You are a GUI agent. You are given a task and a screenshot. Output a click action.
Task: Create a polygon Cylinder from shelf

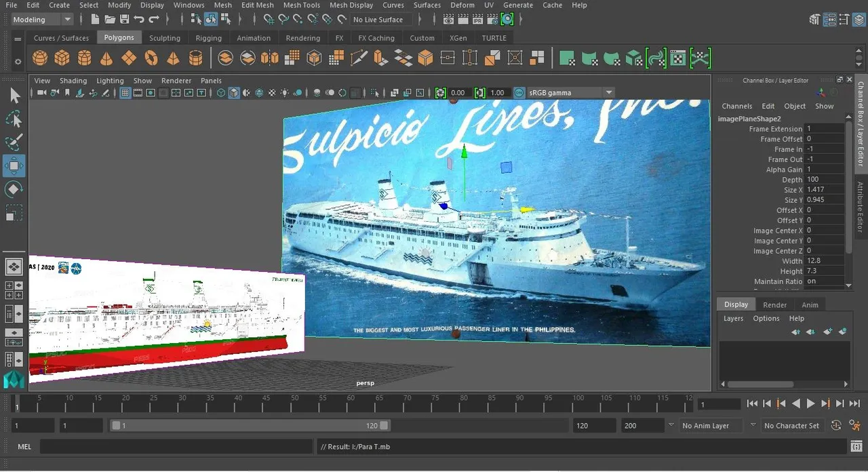[x=84, y=58]
